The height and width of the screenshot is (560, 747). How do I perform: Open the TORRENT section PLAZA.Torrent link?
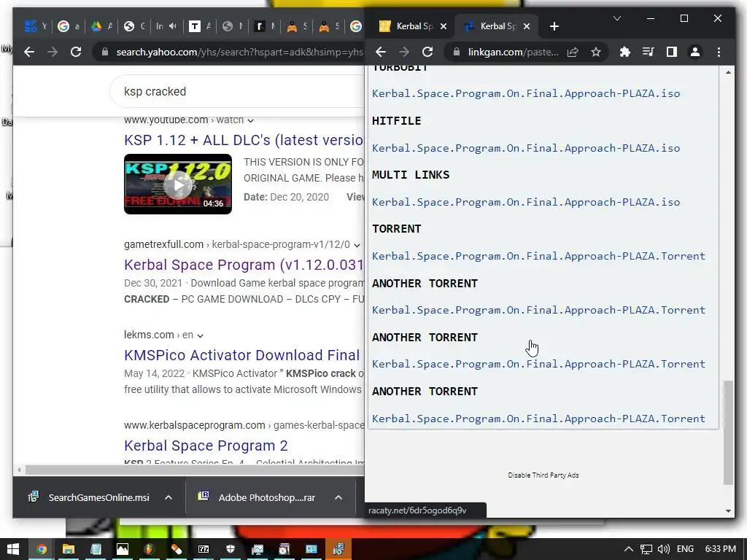pos(538,256)
